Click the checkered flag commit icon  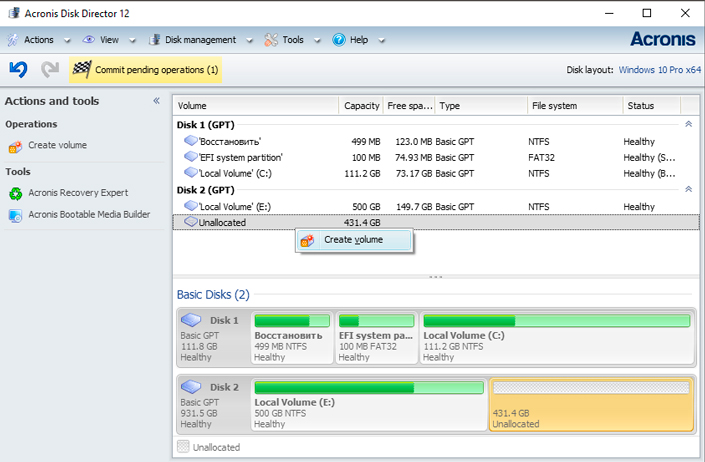[82, 69]
